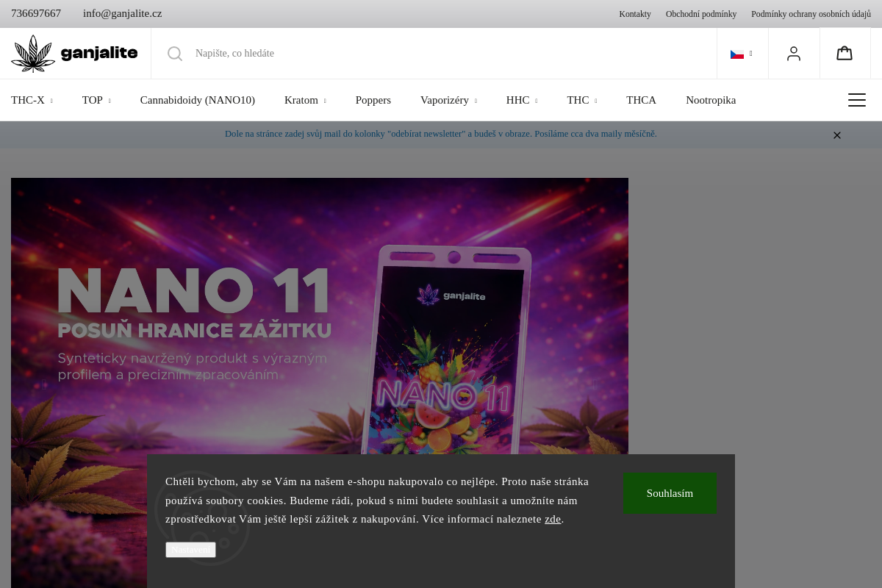Open the TOP category
The image size is (882, 588).
point(93,100)
